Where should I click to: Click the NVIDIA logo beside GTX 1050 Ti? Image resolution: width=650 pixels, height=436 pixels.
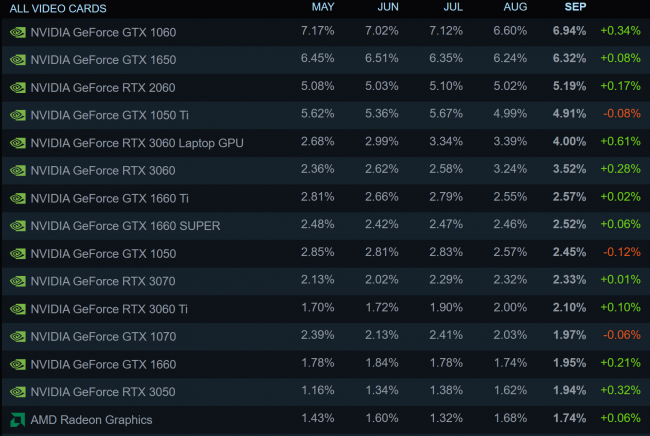18,115
